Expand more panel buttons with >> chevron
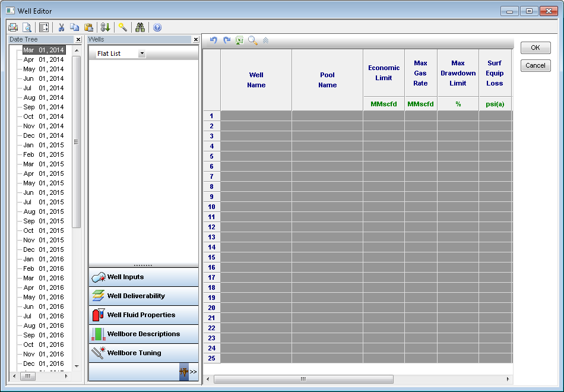Viewport: 564px width, 392px height. [193, 372]
